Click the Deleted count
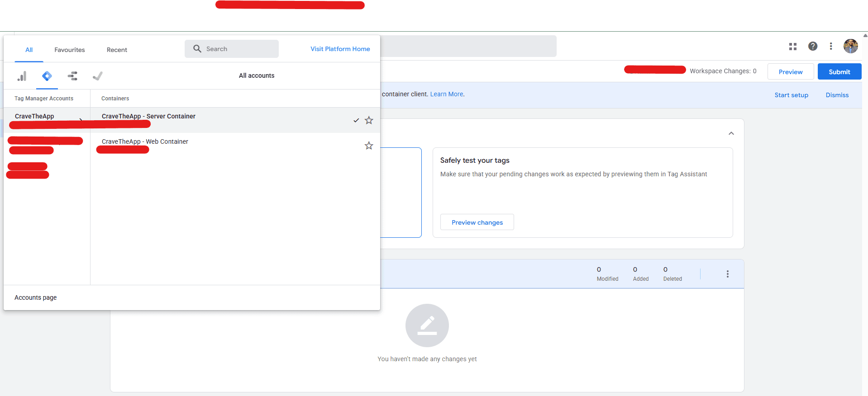This screenshot has height=396, width=868. (x=672, y=274)
